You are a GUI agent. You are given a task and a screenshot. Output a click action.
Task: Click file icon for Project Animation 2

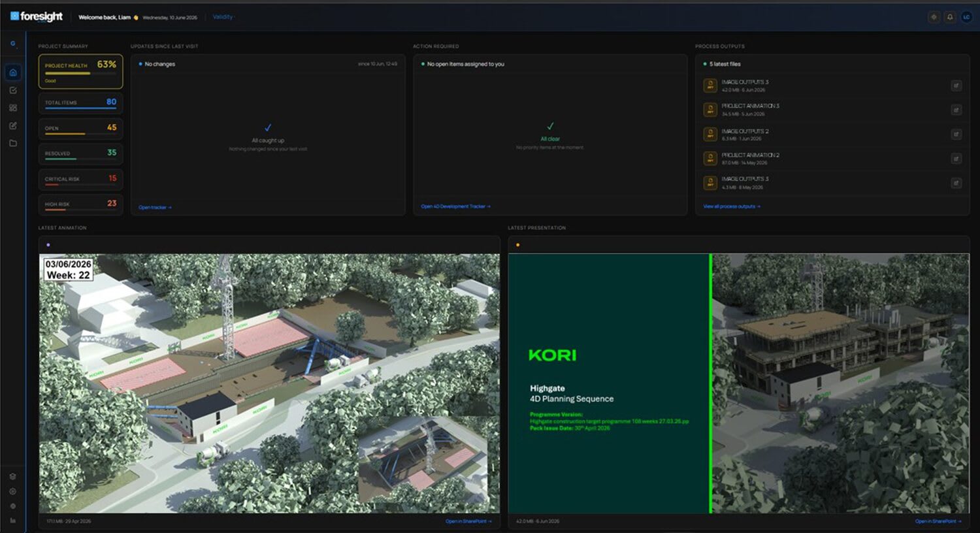(710, 158)
